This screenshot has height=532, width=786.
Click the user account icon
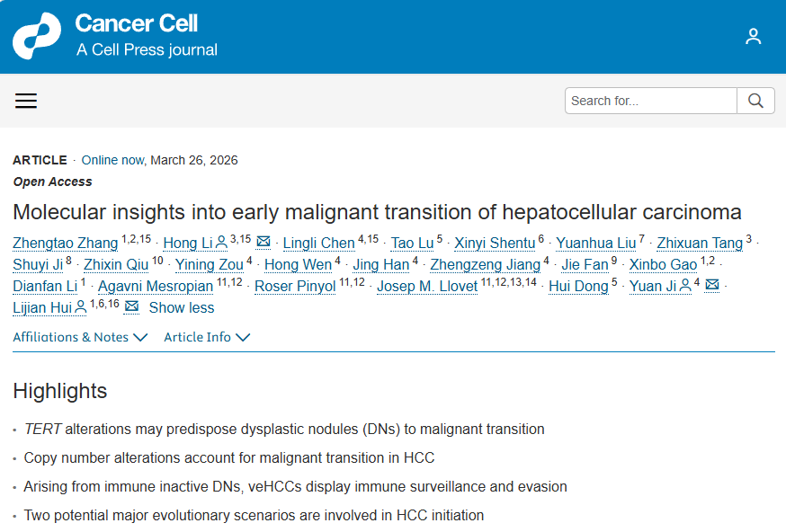(754, 37)
